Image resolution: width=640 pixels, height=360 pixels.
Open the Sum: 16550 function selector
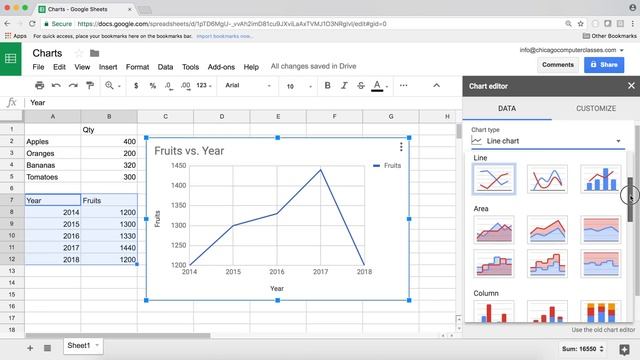(x=583, y=349)
